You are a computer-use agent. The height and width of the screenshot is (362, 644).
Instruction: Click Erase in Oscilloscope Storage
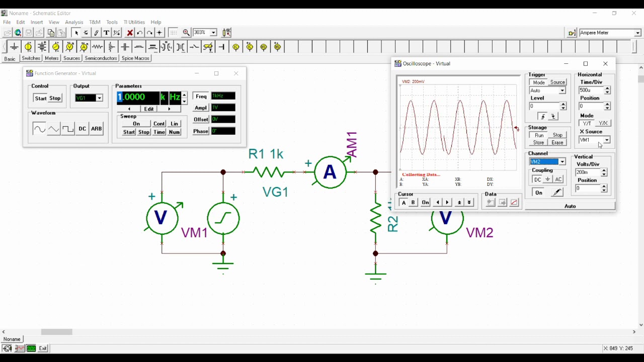tap(557, 143)
